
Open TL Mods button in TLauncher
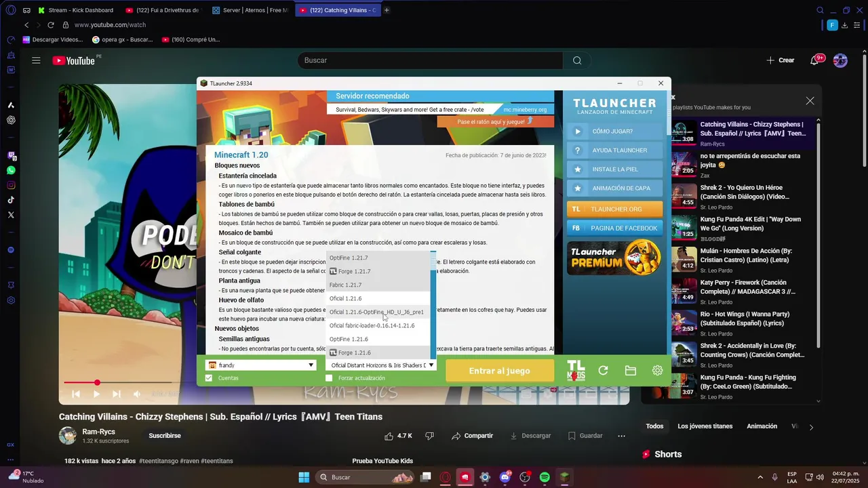pyautogui.click(x=576, y=370)
